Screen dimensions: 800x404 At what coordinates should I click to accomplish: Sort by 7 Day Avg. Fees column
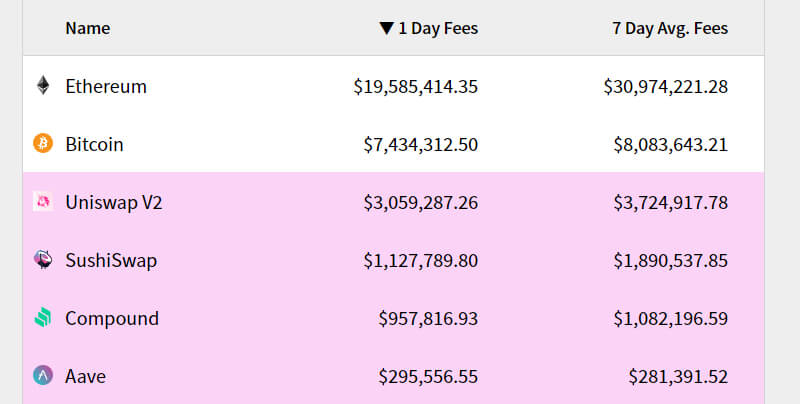click(x=669, y=29)
